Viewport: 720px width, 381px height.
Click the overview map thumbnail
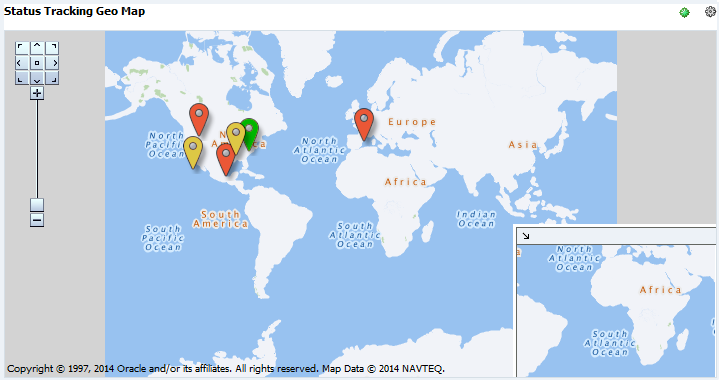pos(616,310)
